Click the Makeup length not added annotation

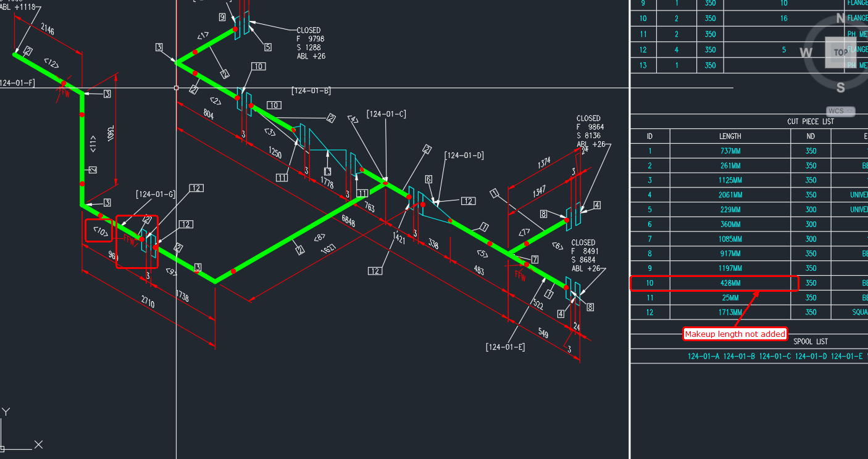(x=735, y=334)
